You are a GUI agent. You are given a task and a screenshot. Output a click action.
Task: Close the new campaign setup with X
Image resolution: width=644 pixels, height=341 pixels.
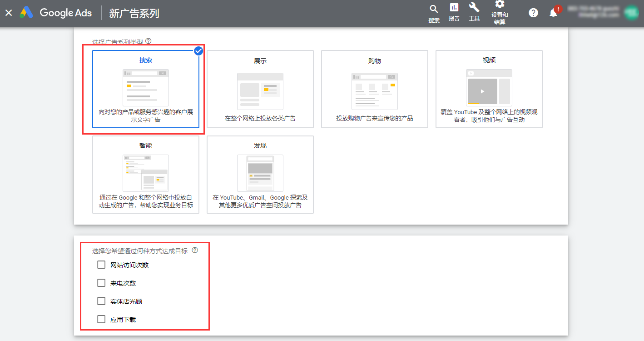[x=9, y=13]
